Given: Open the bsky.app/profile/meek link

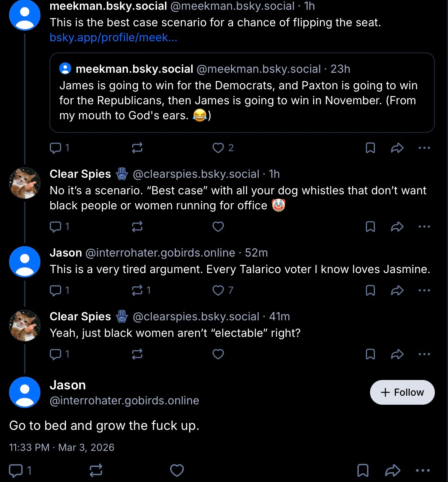Looking at the screenshot, I should pyautogui.click(x=113, y=38).
